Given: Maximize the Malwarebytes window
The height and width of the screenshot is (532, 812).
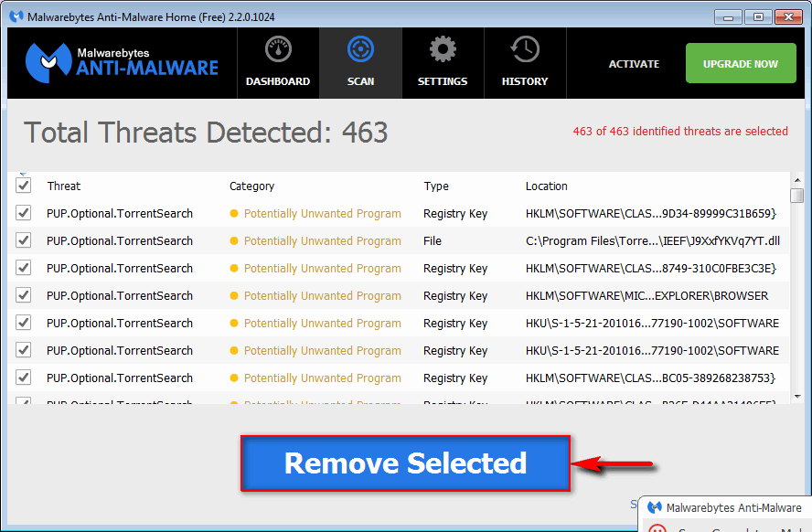Looking at the screenshot, I should pyautogui.click(x=758, y=17).
